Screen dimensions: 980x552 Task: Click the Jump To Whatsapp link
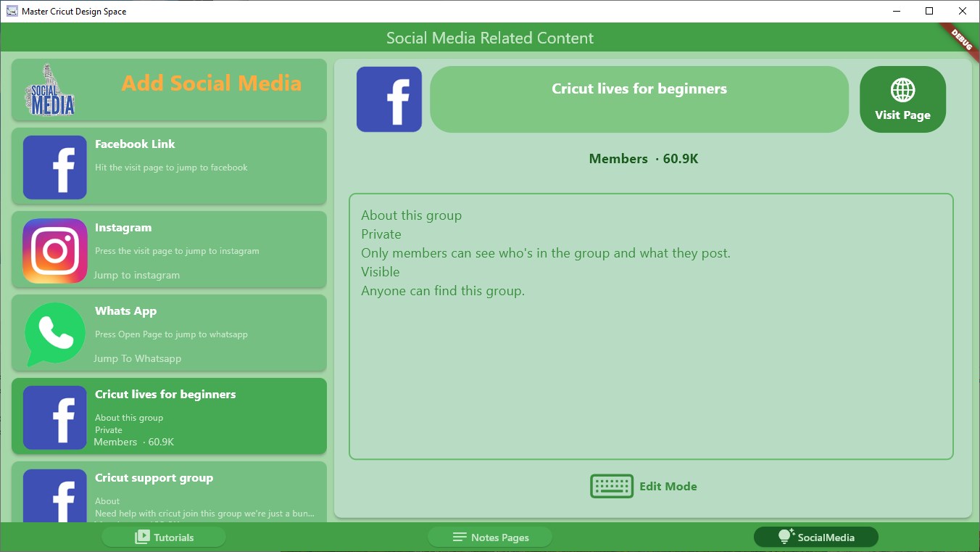138,358
